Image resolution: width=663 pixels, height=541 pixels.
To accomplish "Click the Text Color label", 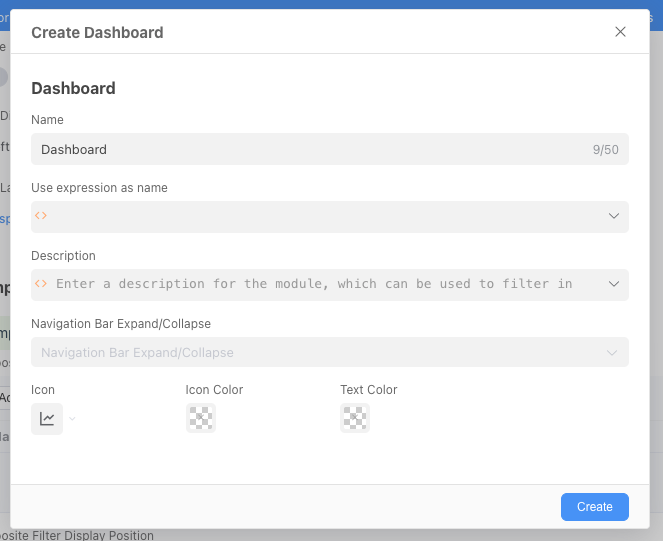I will tap(368, 390).
